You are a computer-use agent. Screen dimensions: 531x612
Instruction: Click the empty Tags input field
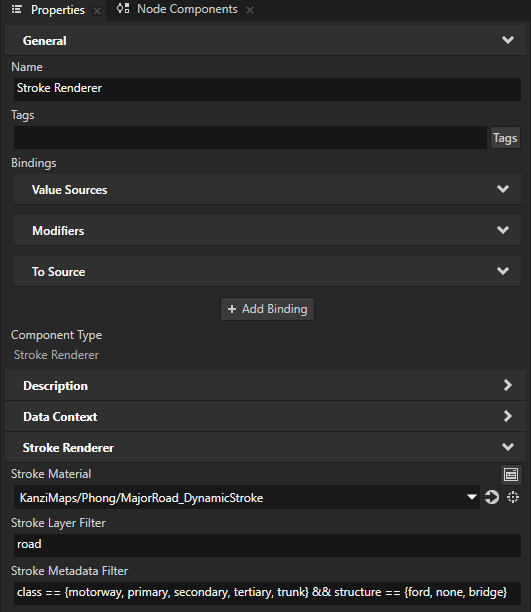point(250,137)
